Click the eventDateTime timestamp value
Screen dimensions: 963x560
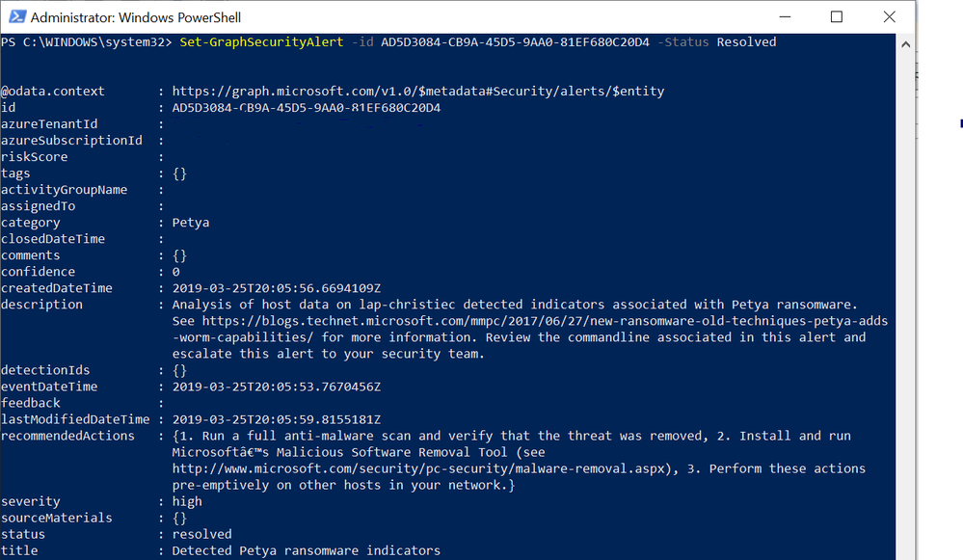coord(276,387)
